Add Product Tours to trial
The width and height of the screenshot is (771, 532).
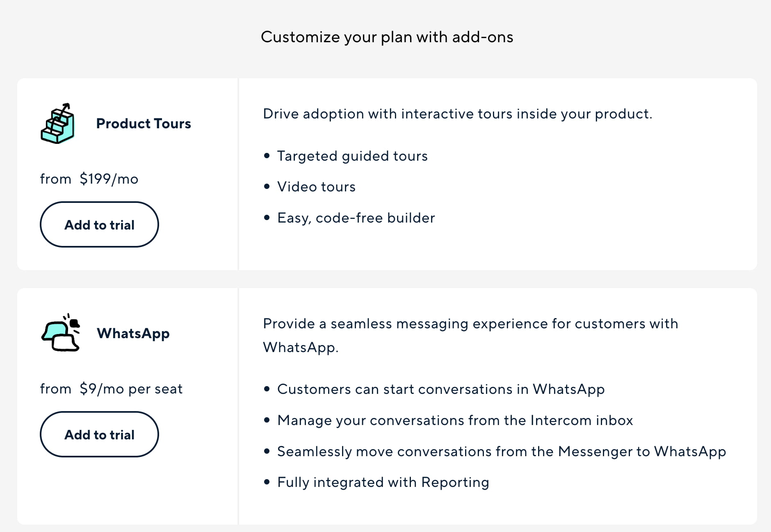pyautogui.click(x=99, y=225)
